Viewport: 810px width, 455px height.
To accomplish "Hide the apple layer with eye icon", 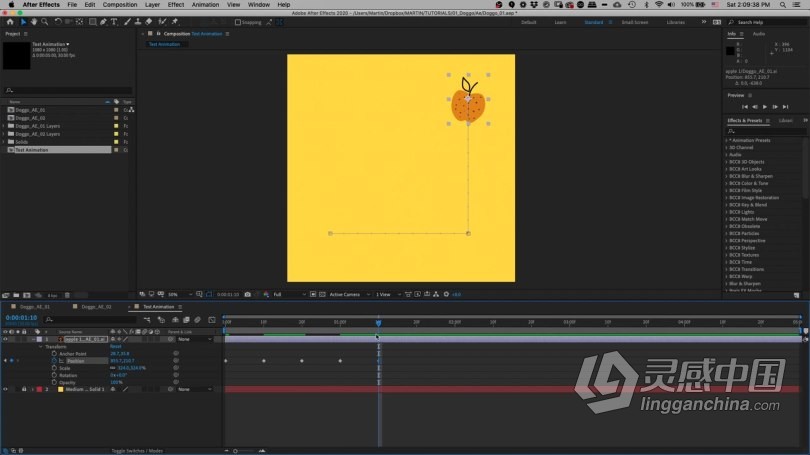I will 5,339.
